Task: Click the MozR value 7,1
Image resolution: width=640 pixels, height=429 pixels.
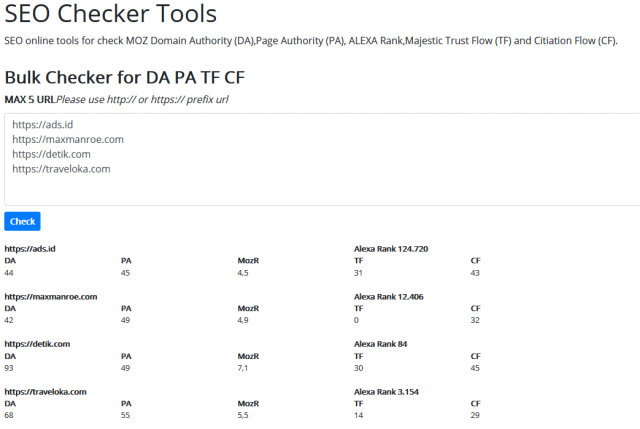Action: (243, 368)
